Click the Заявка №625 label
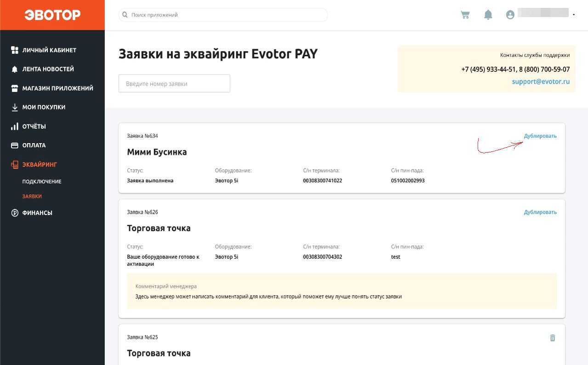 tap(143, 337)
